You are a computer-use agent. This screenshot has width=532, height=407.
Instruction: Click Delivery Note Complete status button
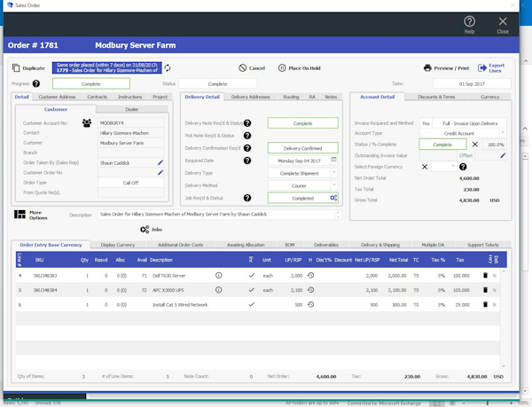(302, 123)
